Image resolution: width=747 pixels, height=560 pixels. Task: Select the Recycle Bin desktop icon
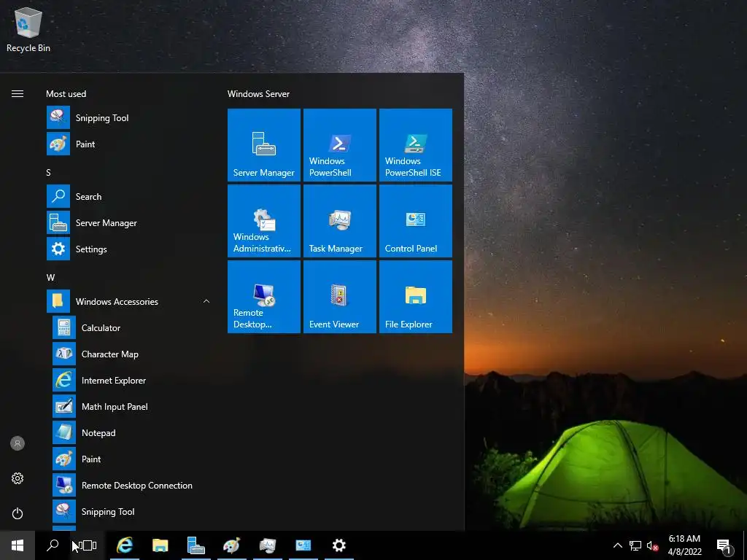[28, 29]
